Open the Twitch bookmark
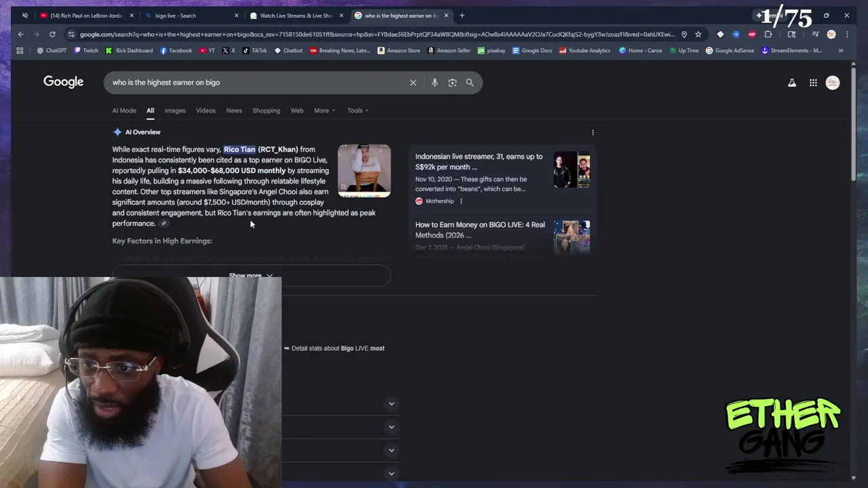 86,50
